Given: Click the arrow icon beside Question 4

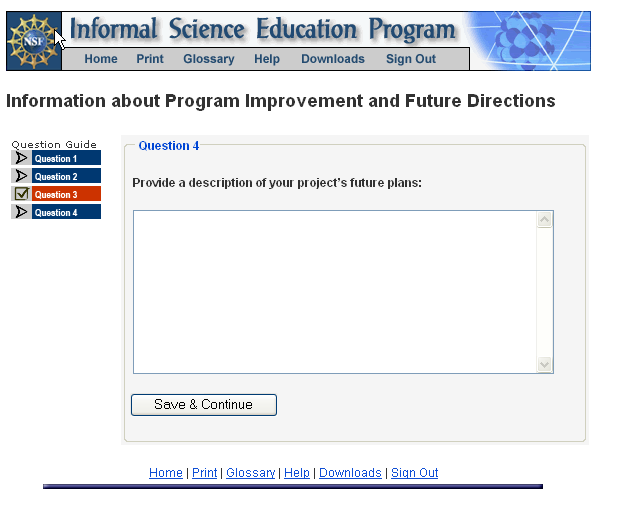Looking at the screenshot, I should coord(21,212).
